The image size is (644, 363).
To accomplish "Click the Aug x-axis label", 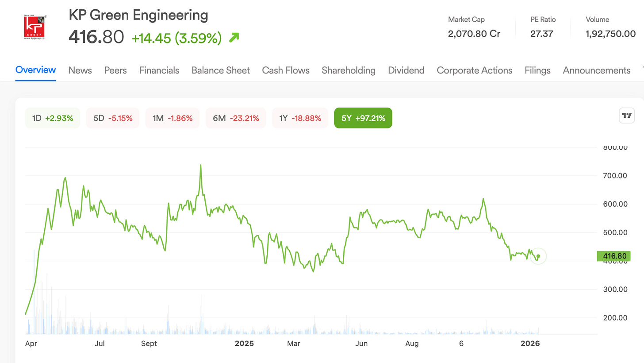I will pos(412,344).
